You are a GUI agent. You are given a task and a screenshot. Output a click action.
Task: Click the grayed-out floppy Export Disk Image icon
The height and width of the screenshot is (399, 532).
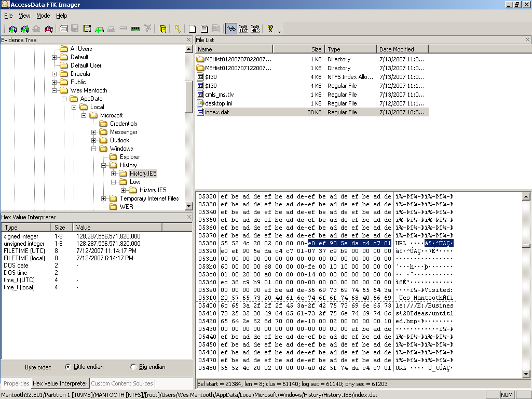point(75,29)
